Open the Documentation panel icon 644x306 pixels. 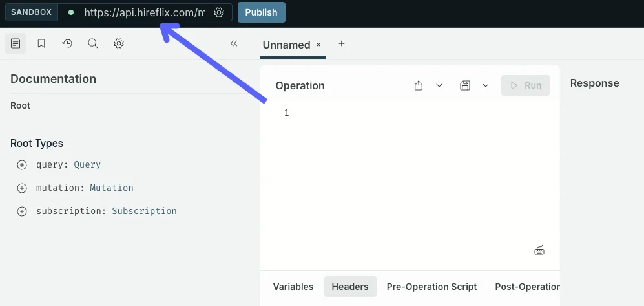16,43
